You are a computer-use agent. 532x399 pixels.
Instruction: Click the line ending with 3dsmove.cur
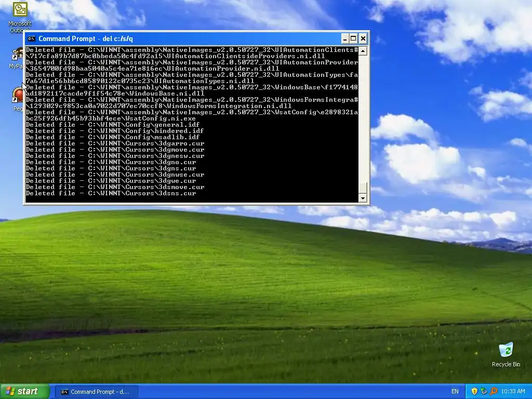pyautogui.click(x=115, y=187)
